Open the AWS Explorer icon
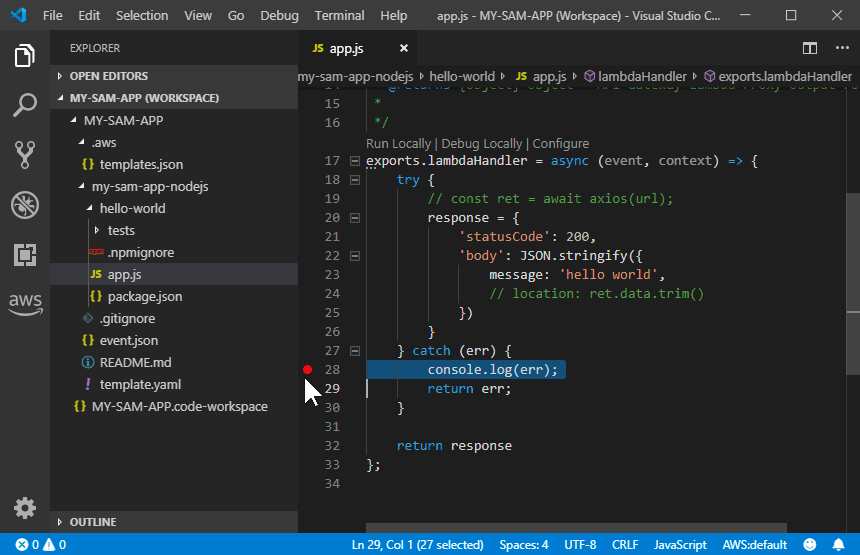This screenshot has height=555, width=860. click(25, 303)
